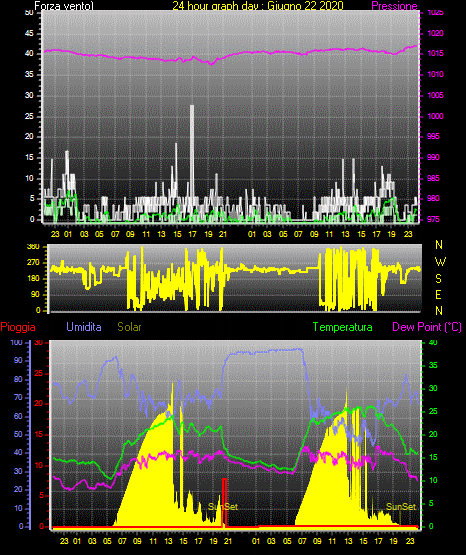This screenshot has height=555, width=466.
Task: Select the 995 pressure axis value
Action: point(433,136)
